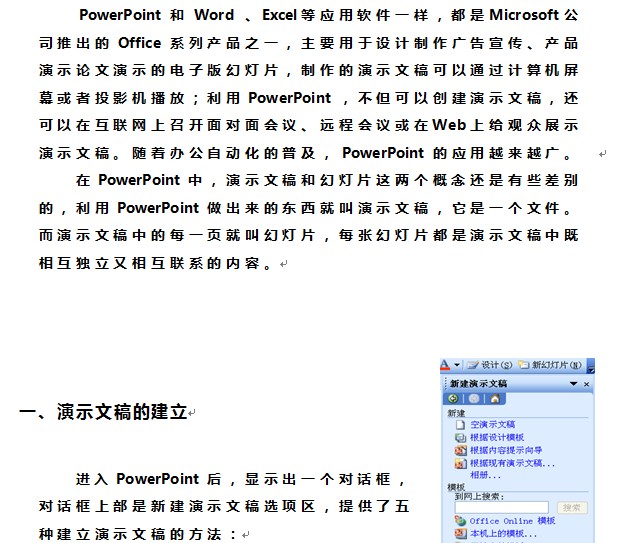Click the 到网上搜索: label
Image resolution: width=633 pixels, height=543 pixels.
tap(479, 497)
